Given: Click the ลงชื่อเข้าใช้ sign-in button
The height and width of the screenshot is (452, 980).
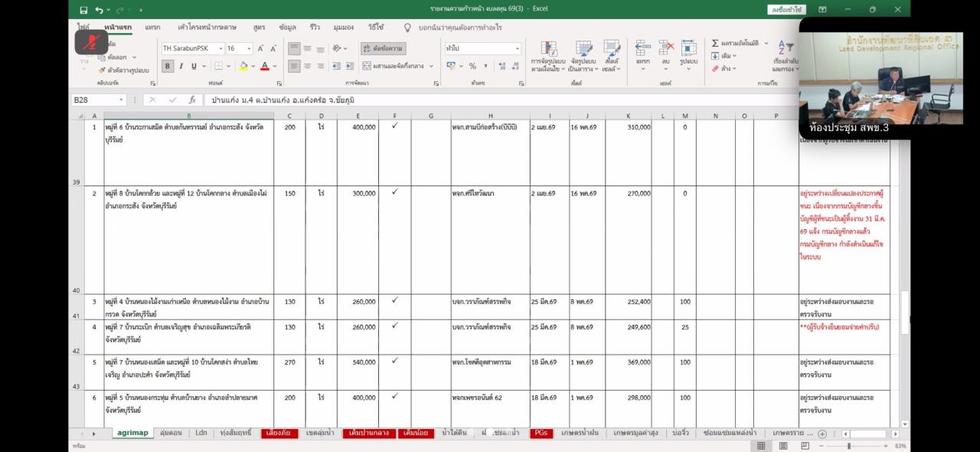Looking at the screenshot, I should (x=786, y=9).
